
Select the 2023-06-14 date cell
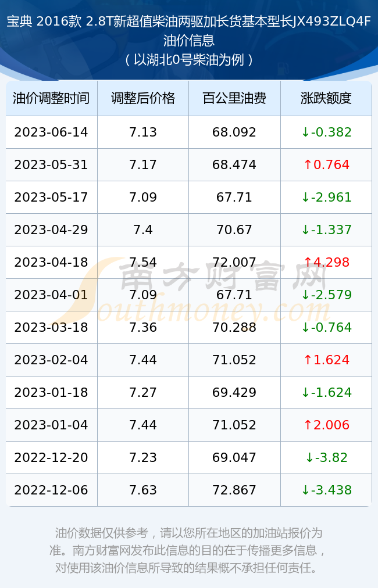(x=51, y=132)
